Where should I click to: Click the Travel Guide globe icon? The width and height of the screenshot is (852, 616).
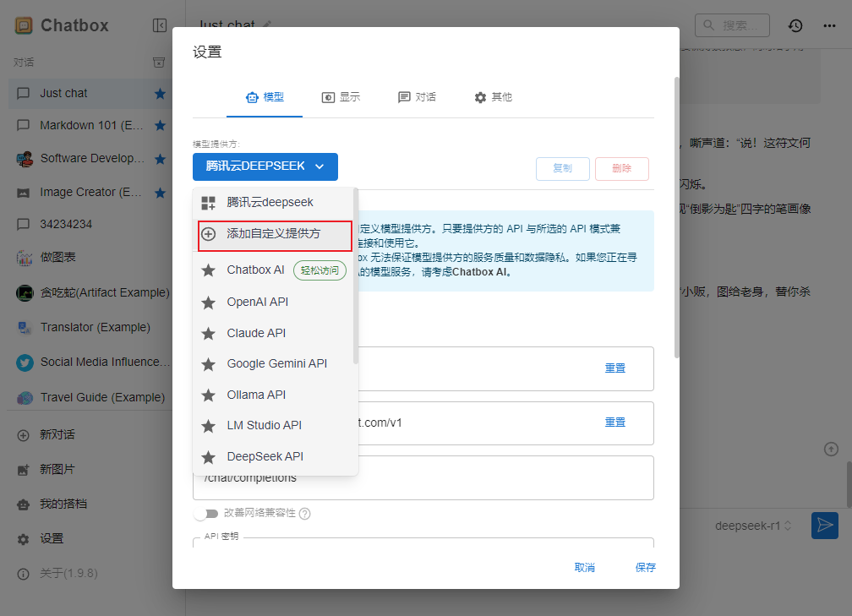point(25,398)
